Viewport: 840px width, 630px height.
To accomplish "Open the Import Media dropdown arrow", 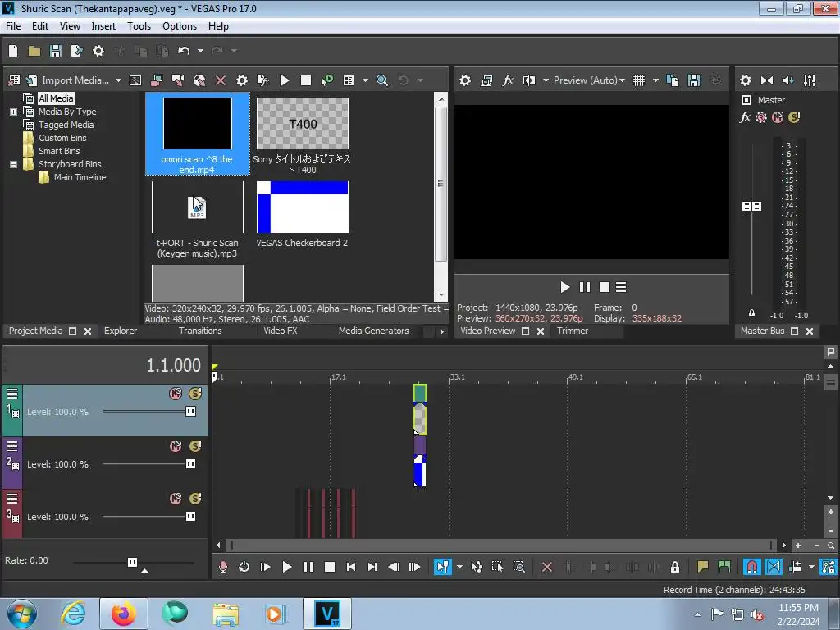I will coord(118,80).
